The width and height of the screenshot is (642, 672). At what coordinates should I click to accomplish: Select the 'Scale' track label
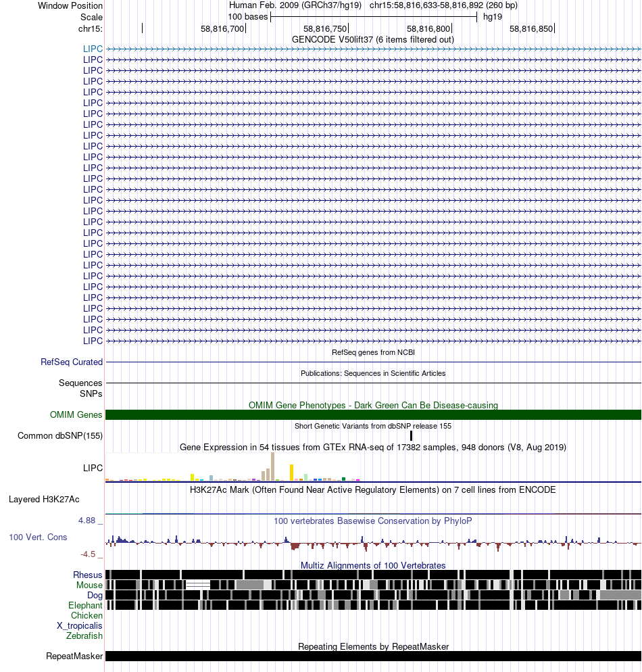click(91, 17)
